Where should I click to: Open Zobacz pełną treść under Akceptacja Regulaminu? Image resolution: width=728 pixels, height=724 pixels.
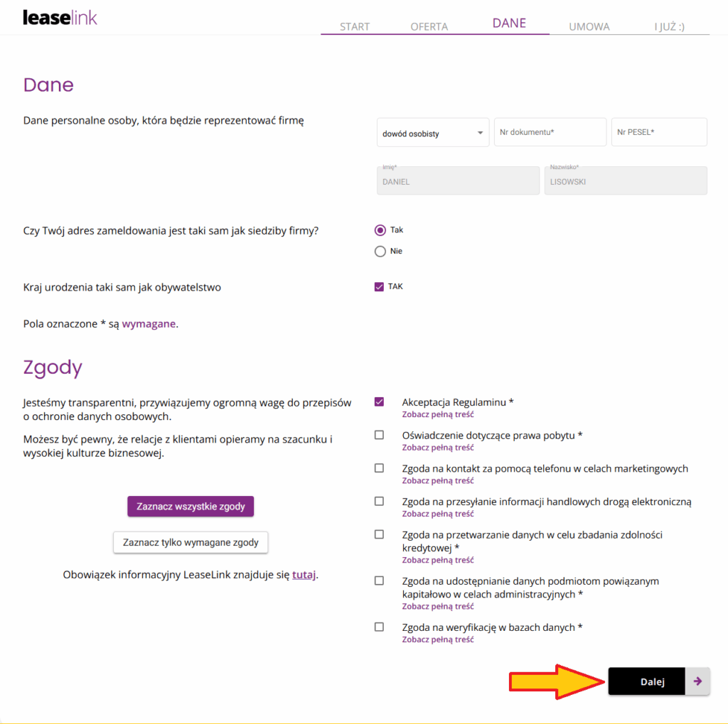pyautogui.click(x=438, y=414)
